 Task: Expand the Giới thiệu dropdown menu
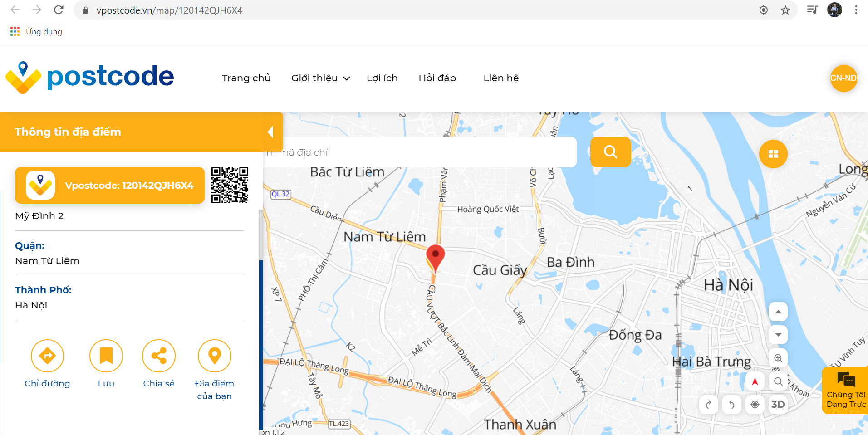point(321,78)
